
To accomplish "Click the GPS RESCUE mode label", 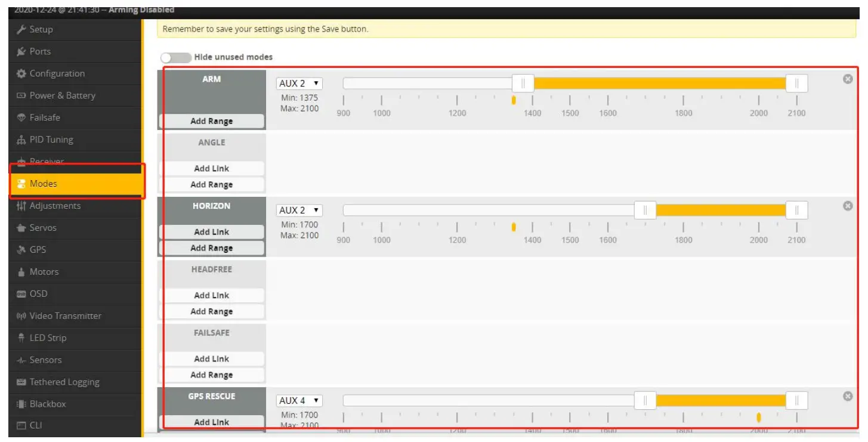I will click(212, 396).
